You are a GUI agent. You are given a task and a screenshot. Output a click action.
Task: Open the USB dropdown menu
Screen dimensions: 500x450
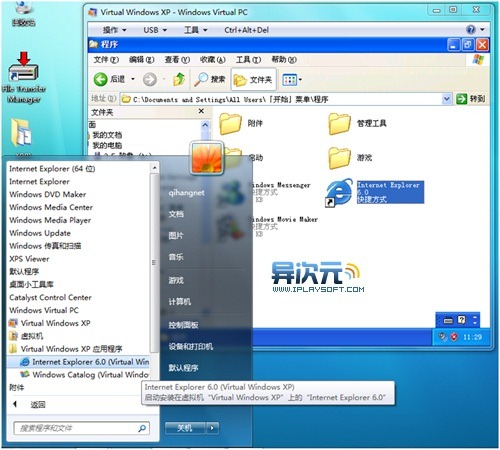click(155, 30)
